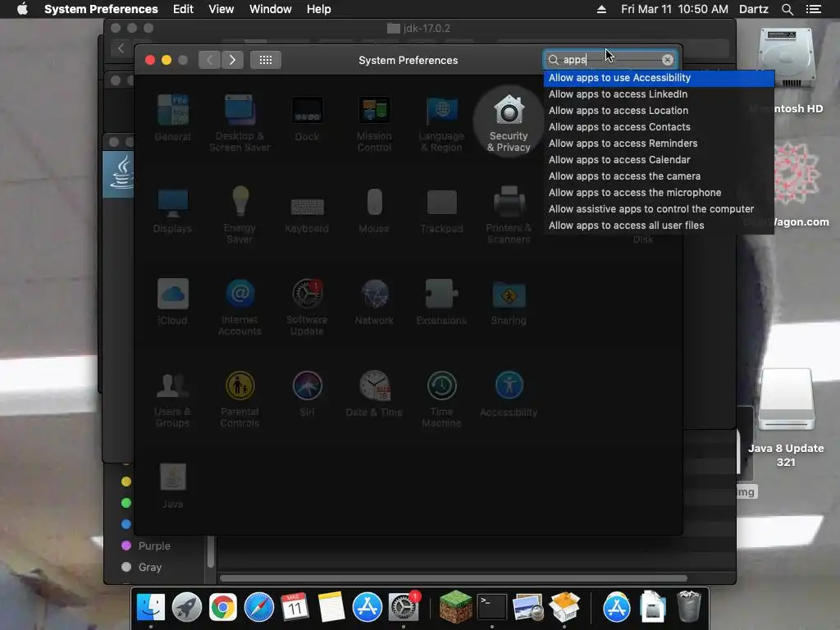Click the eject icon in menu bar
Image resolution: width=840 pixels, height=630 pixels.
601,9
